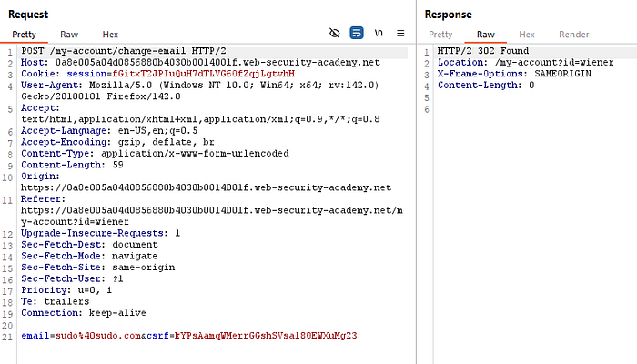Click the text/html Accept value line
637x364 pixels.
pyautogui.click(x=200, y=119)
